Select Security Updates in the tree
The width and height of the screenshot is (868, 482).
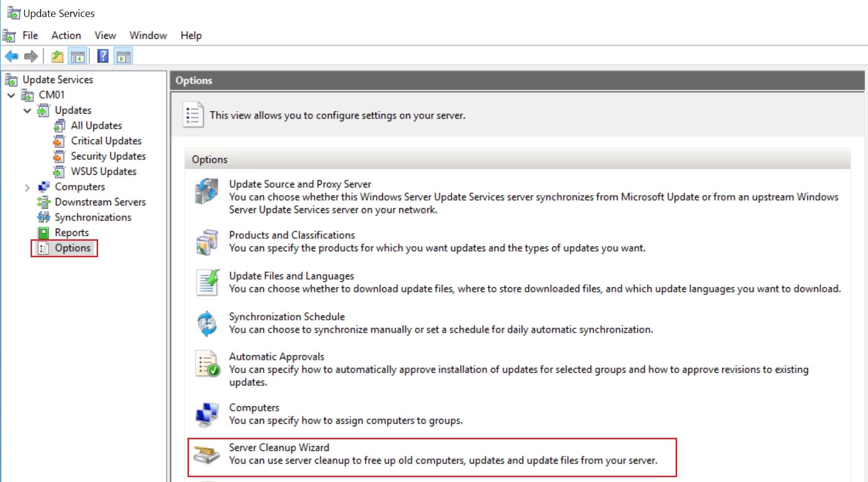[108, 156]
